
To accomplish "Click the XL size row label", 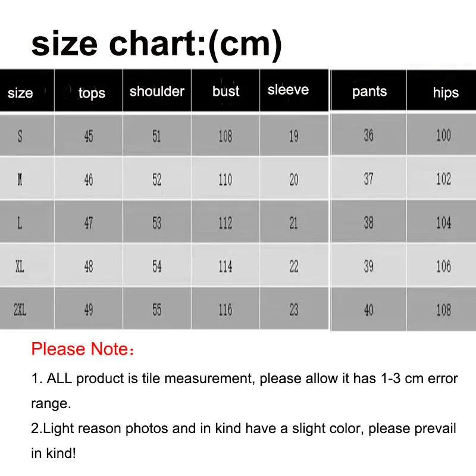I will pos(20,266).
